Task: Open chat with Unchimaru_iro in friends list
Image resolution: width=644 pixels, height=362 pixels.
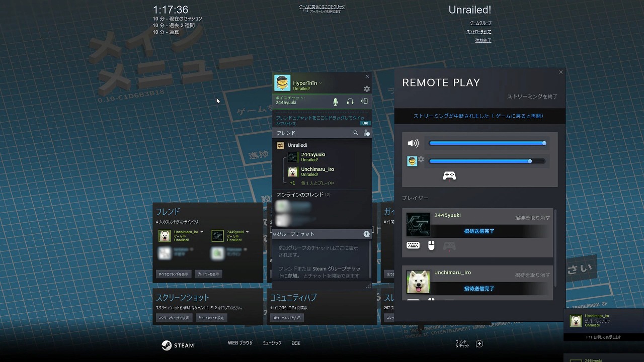Action: tap(322, 171)
